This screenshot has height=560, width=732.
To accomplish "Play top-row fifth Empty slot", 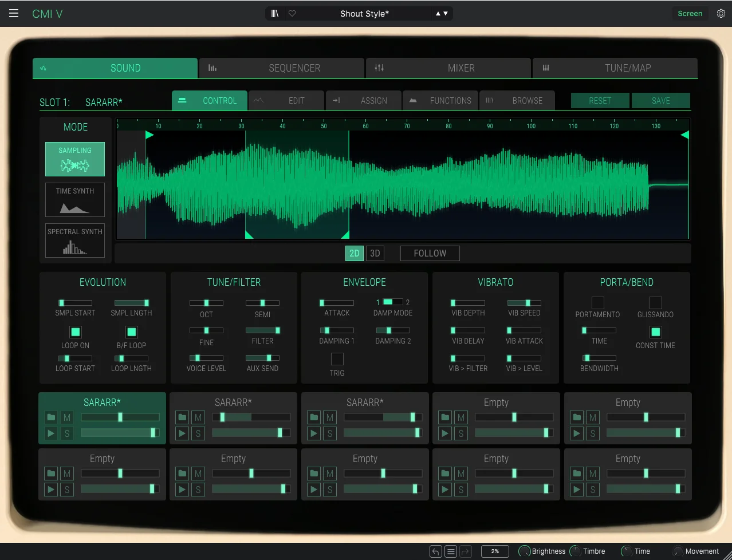I will pyautogui.click(x=577, y=433).
